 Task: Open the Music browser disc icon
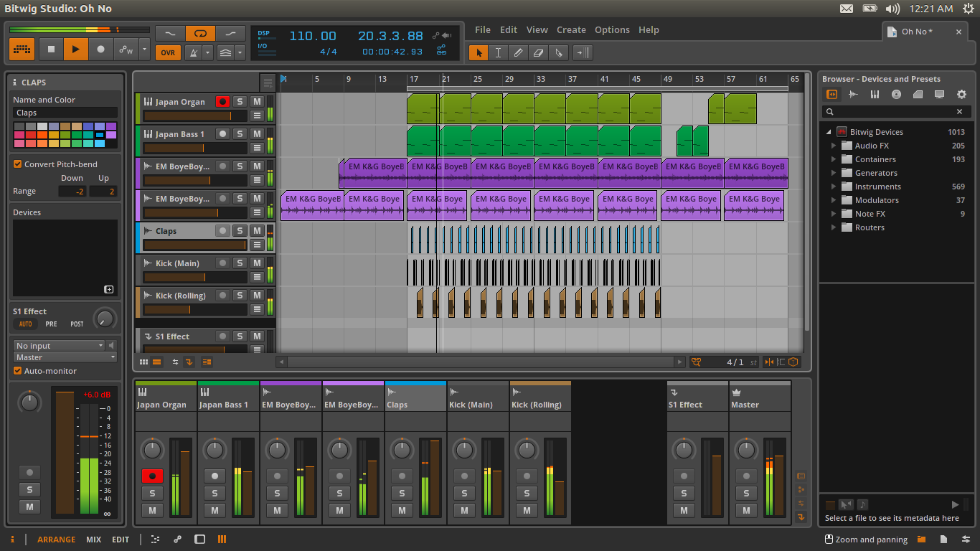[896, 95]
